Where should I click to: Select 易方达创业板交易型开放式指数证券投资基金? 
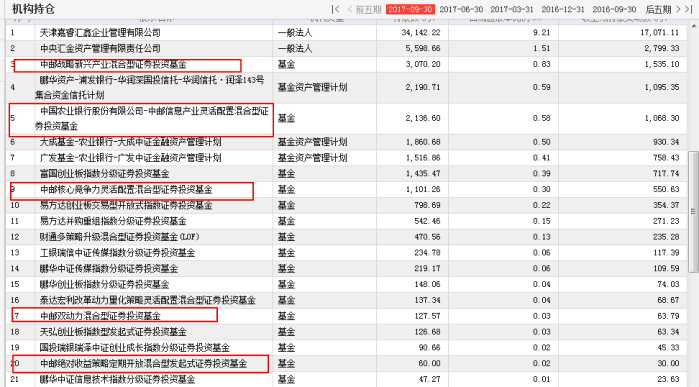pyautogui.click(x=126, y=205)
